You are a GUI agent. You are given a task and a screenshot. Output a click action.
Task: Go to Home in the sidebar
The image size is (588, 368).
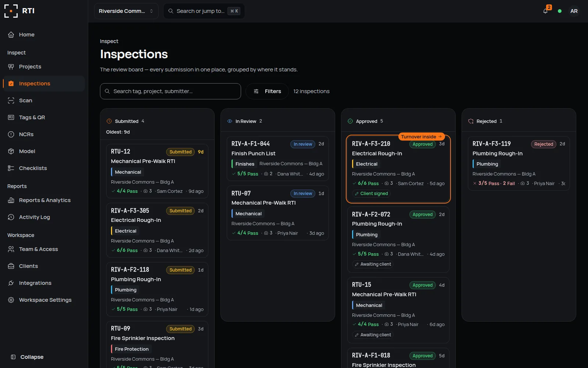44,35
